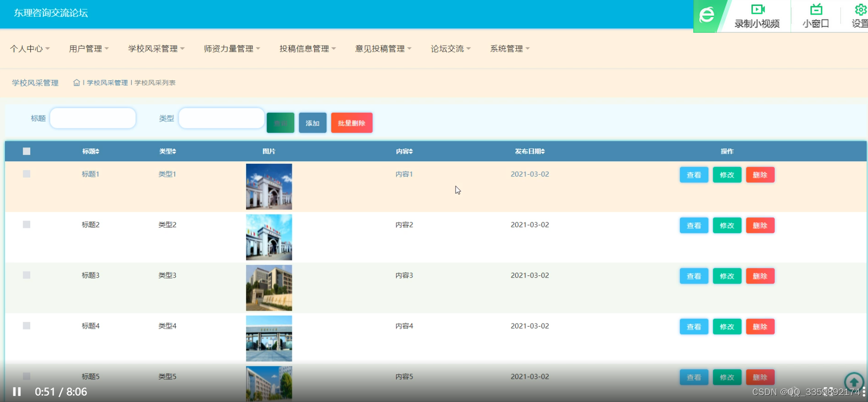Viewport: 868px width, 402px height.
Task: Click the 类型2 cell text
Action: click(x=167, y=225)
